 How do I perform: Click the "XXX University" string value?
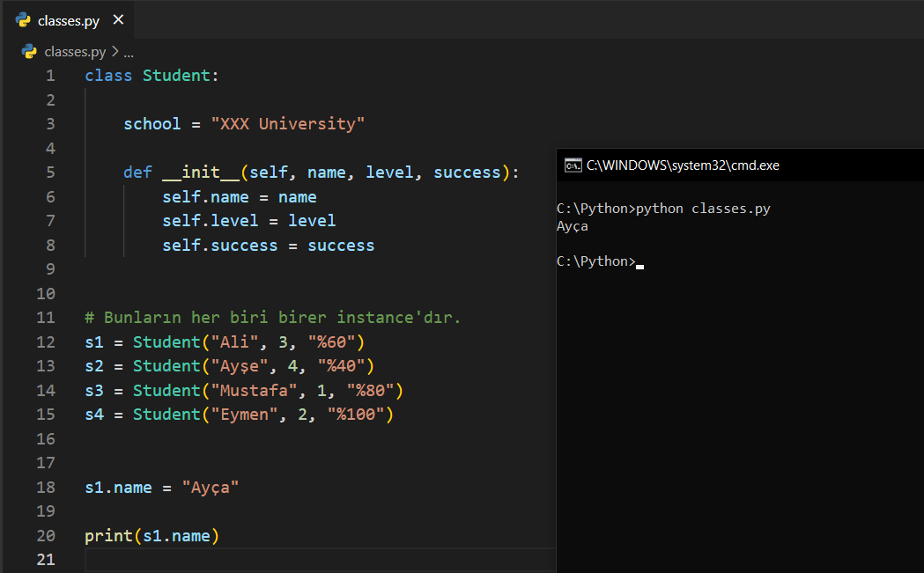pyautogui.click(x=287, y=124)
